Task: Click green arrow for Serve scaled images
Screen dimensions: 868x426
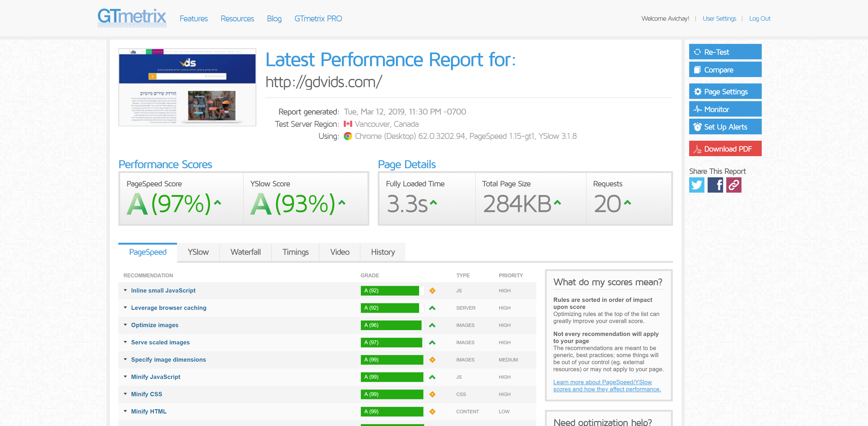Action: [432, 343]
